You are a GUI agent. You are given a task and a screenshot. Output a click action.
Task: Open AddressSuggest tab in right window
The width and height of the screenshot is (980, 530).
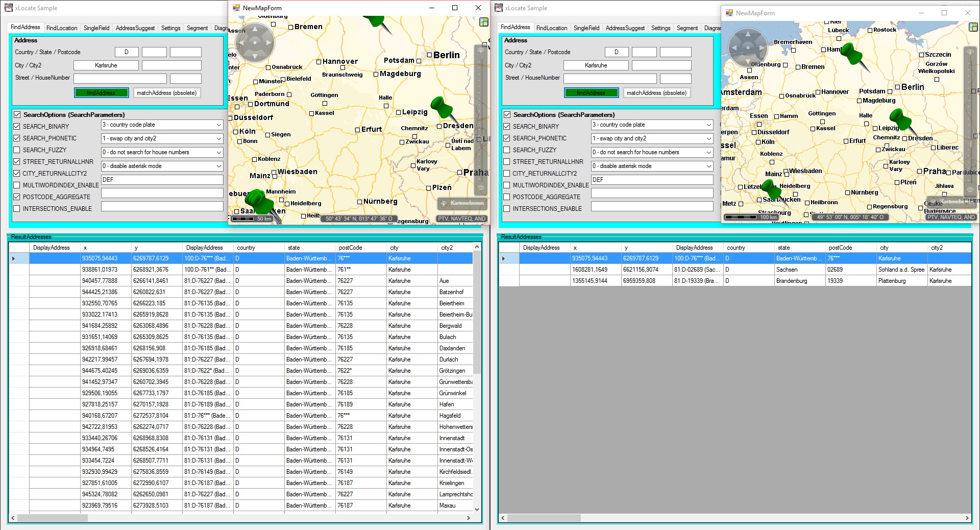point(625,28)
